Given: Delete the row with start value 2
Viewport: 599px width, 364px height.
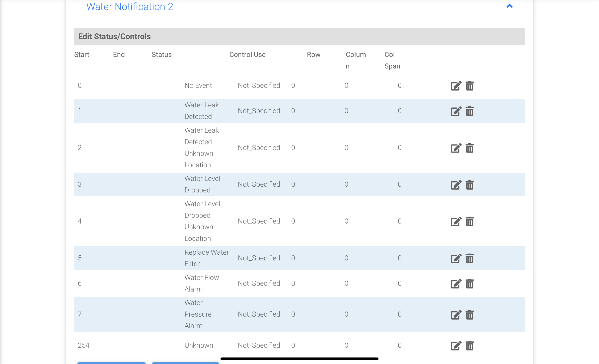Looking at the screenshot, I should pos(470,148).
